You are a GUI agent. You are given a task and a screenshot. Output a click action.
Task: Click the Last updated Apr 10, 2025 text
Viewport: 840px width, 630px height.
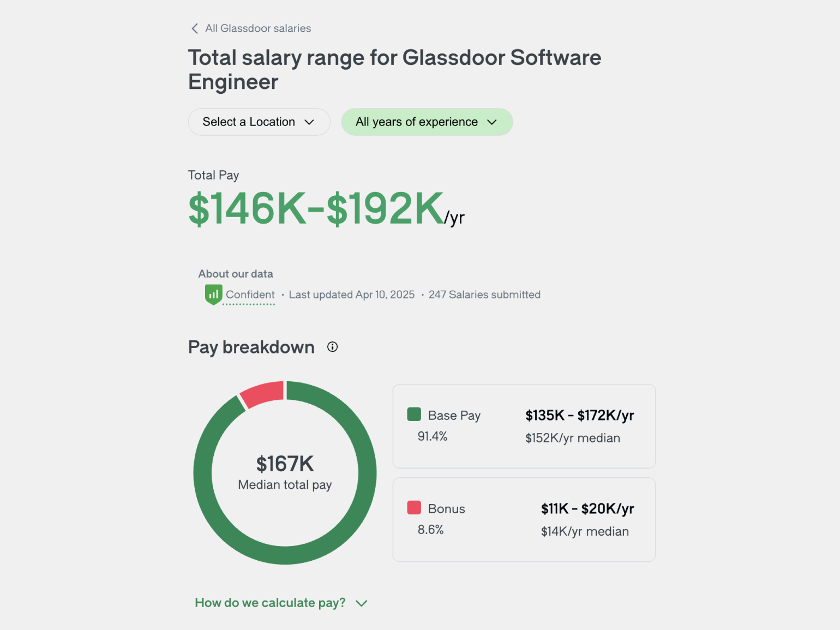351,295
